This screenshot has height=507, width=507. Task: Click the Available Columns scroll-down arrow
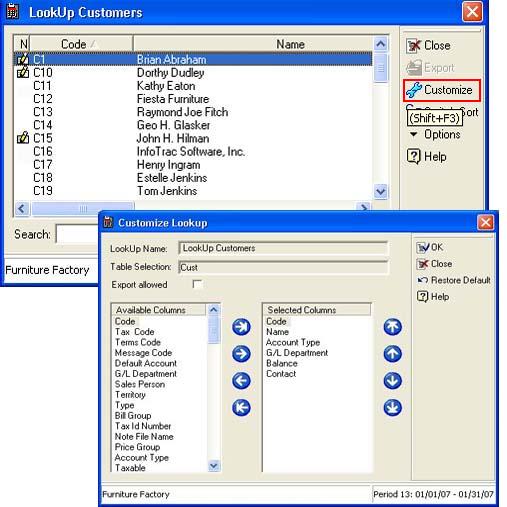[x=214, y=465]
